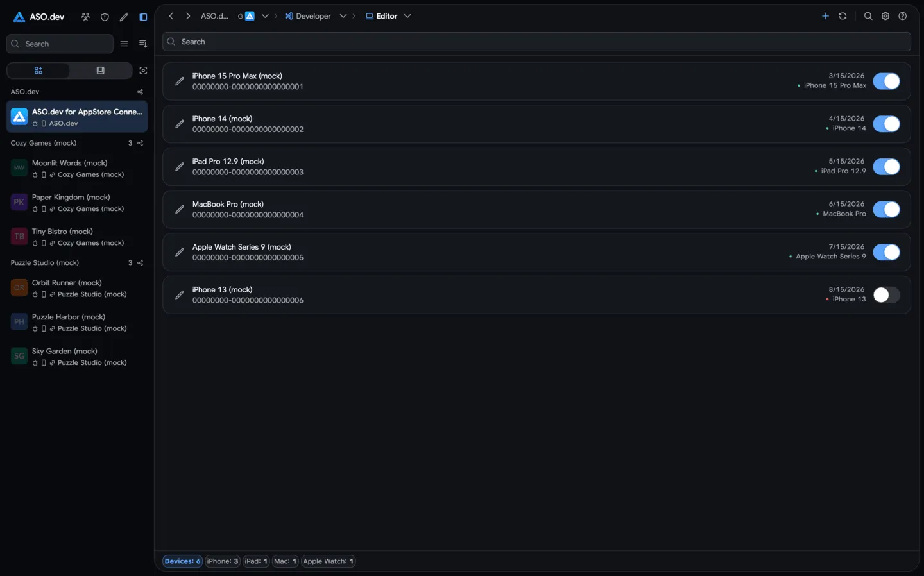The width and height of the screenshot is (924, 576).
Task: Open the team members icon beside ASO.dev
Action: [x=85, y=17]
